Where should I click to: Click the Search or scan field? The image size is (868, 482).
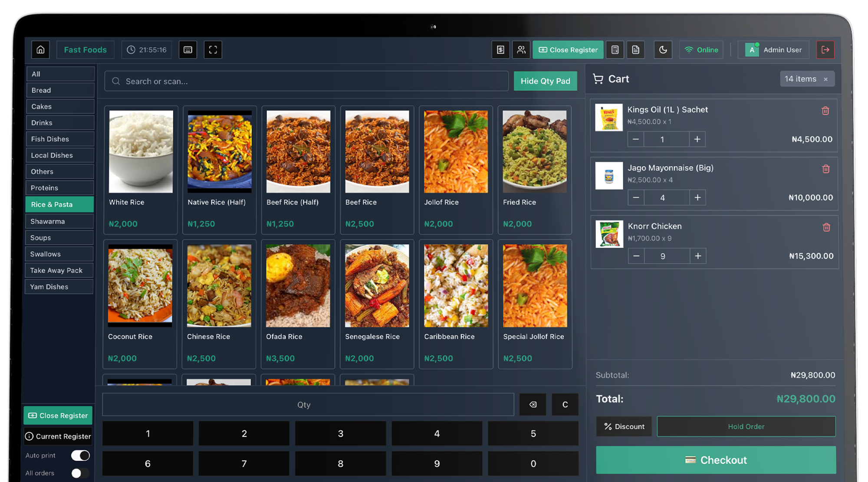pos(306,81)
